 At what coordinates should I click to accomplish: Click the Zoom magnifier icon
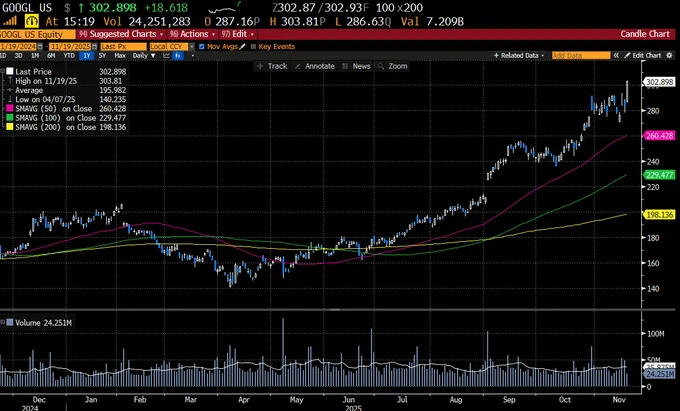point(381,66)
